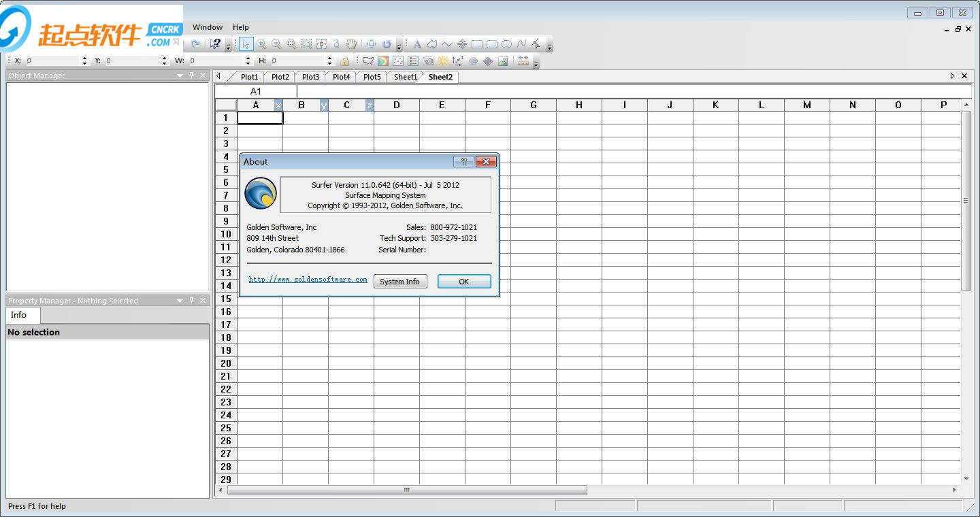Pick the Pan hand tool
The height and width of the screenshot is (517, 980).
click(351, 44)
